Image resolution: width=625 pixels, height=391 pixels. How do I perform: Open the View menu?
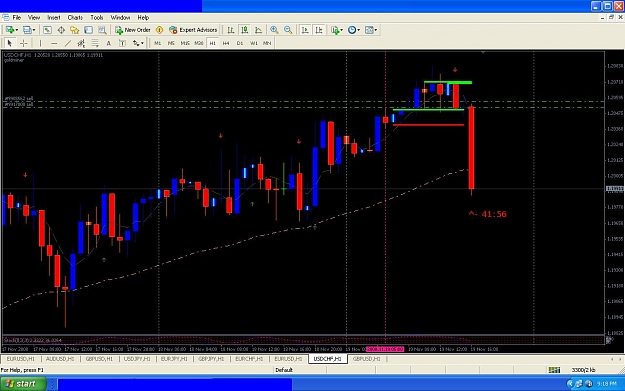(34, 18)
